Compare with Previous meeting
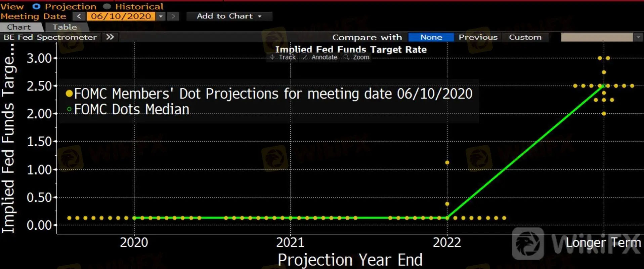Image resolution: width=644 pixels, height=269 pixels. [478, 37]
